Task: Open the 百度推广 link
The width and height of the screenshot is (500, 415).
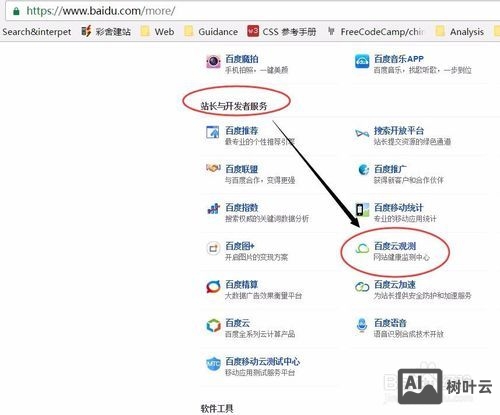Action: coord(390,169)
